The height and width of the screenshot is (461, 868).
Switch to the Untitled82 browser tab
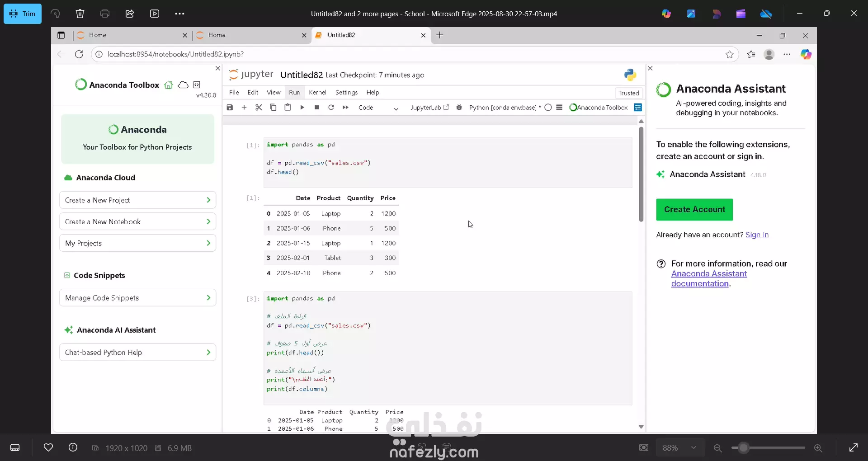coord(371,35)
